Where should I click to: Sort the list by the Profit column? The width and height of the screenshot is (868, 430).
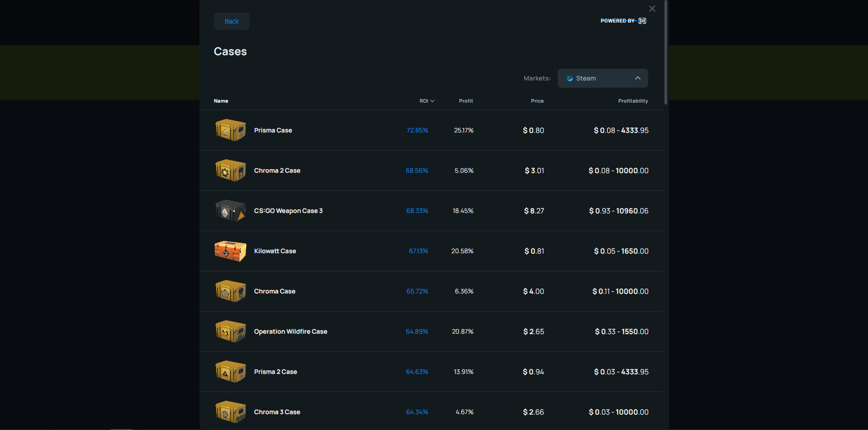coord(466,101)
